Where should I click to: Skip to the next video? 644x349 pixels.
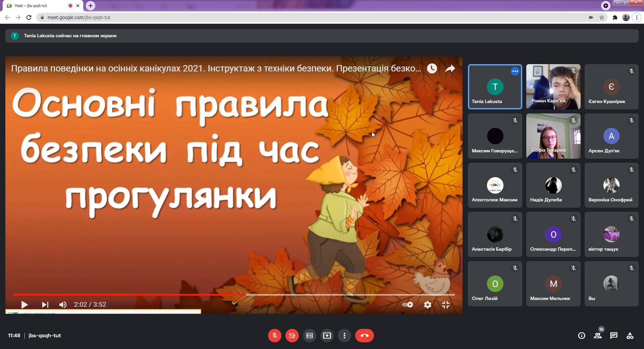click(x=45, y=305)
